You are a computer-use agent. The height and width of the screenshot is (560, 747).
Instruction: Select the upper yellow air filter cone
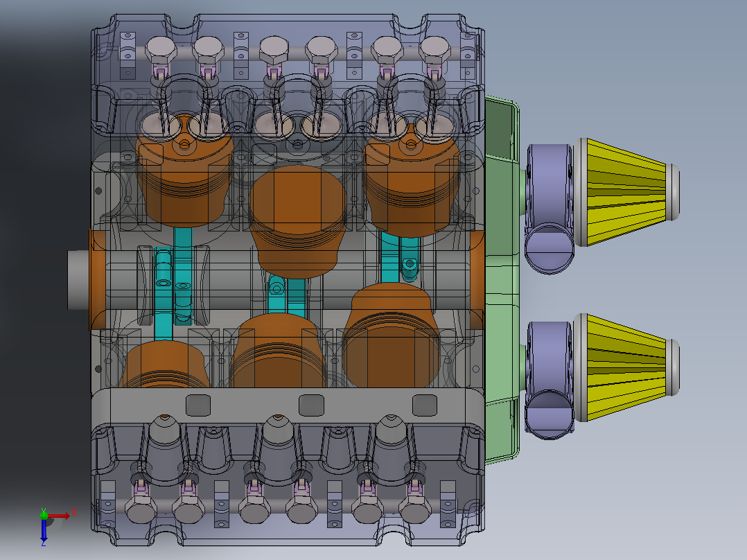tap(626, 192)
